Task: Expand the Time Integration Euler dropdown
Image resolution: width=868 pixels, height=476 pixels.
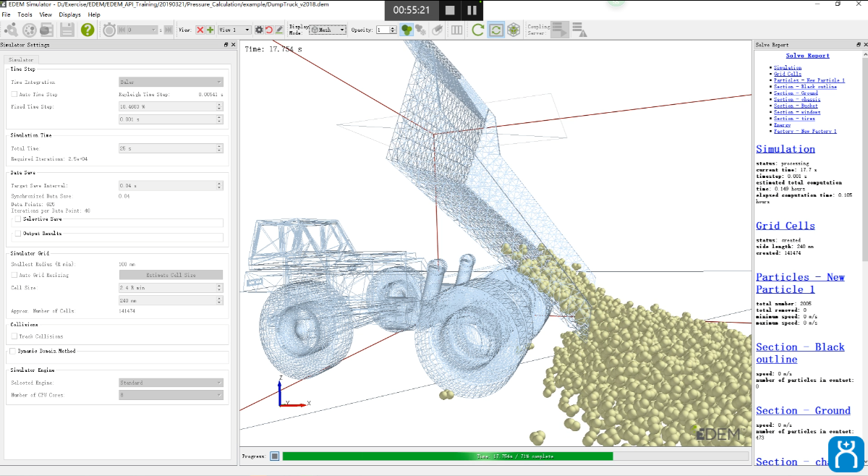Action: (171, 82)
